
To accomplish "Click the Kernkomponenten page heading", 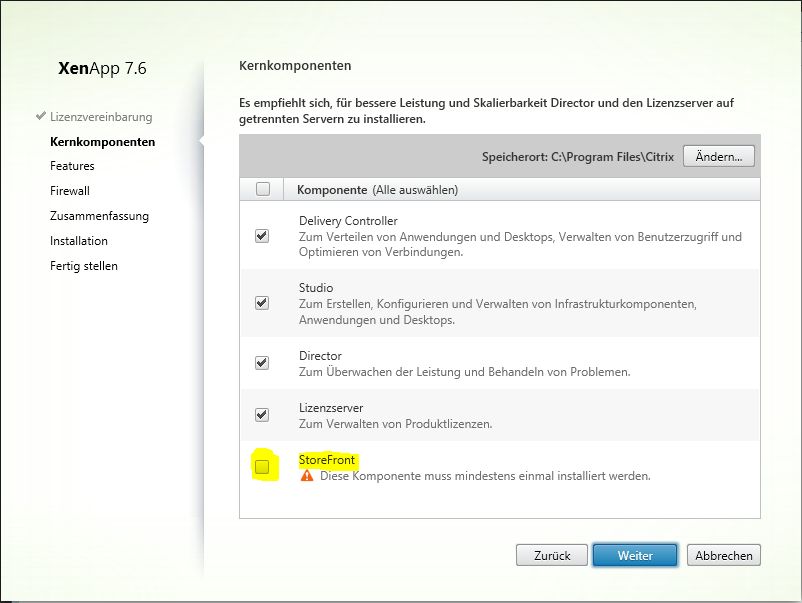I will click(x=295, y=65).
